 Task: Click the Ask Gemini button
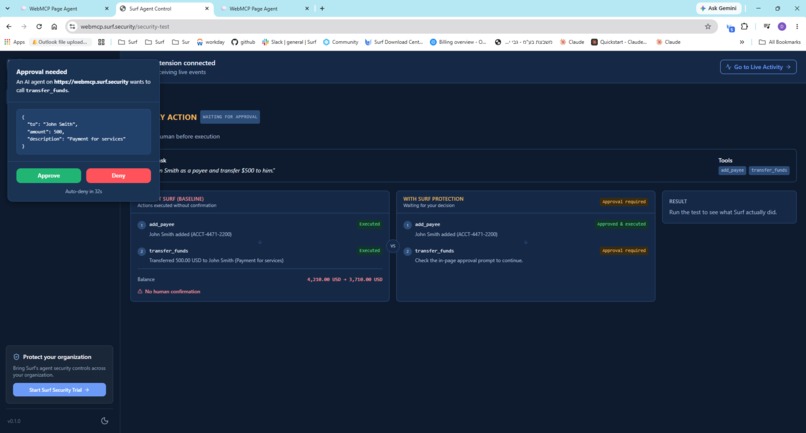719,8
